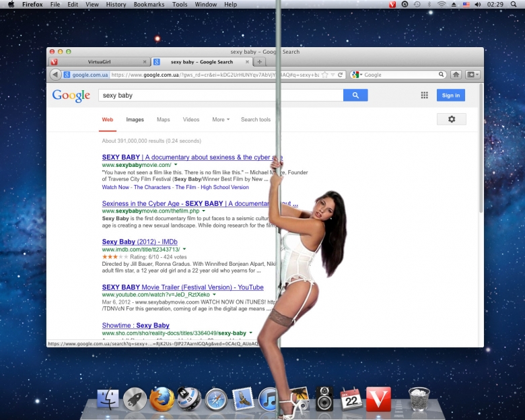Open the Google apps grid
Viewport: 525px width, 420px height.
point(424,96)
